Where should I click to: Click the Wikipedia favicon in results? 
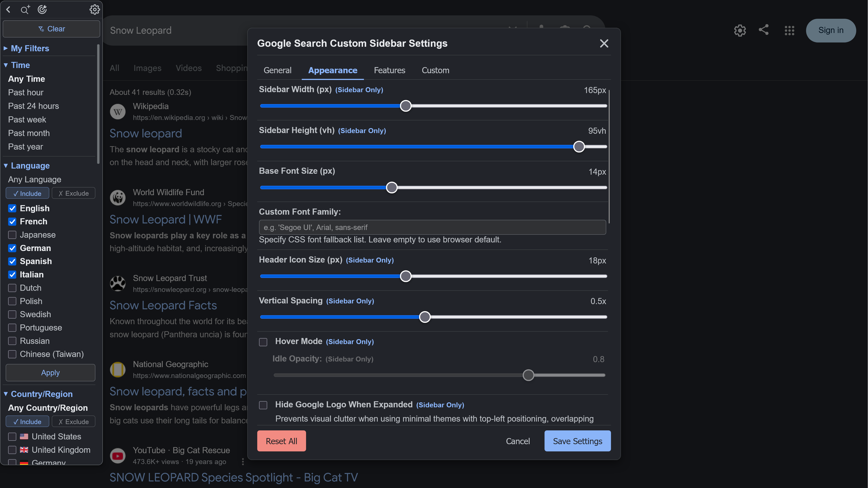pyautogui.click(x=118, y=112)
